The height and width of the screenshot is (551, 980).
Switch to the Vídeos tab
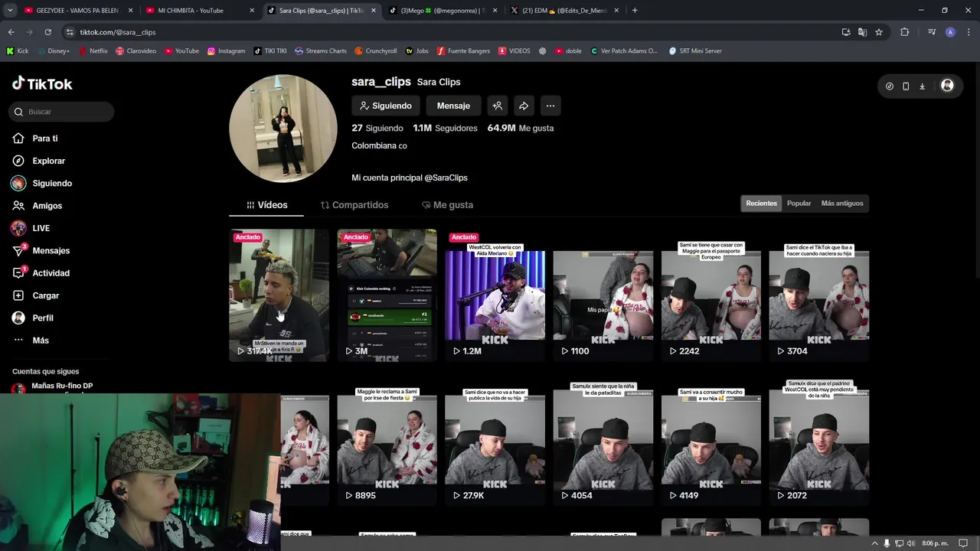tap(266, 205)
